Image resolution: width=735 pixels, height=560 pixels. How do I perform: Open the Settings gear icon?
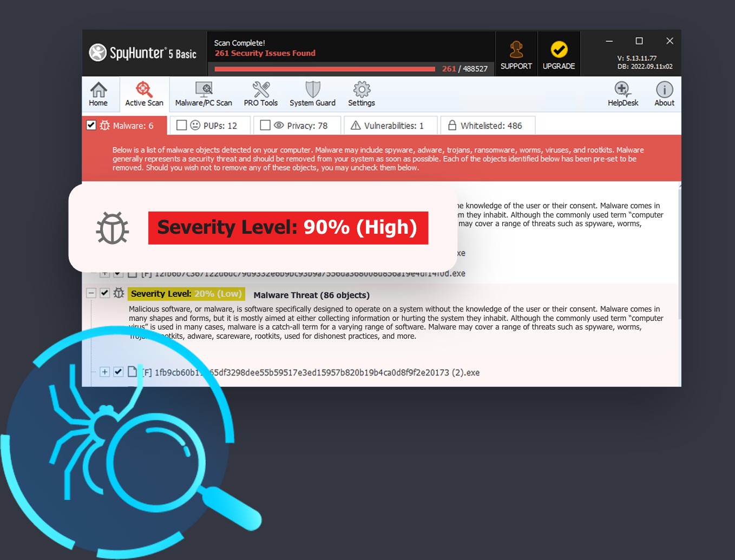pyautogui.click(x=360, y=93)
